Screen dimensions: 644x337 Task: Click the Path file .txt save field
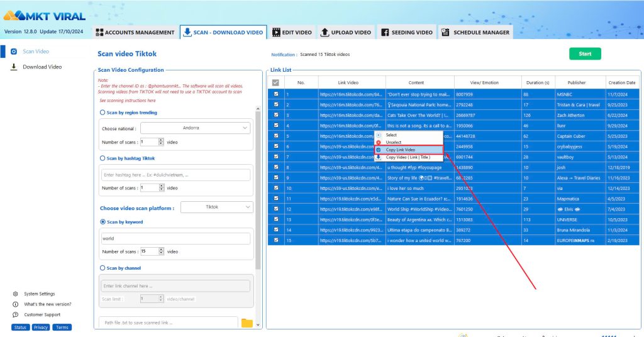169,323
